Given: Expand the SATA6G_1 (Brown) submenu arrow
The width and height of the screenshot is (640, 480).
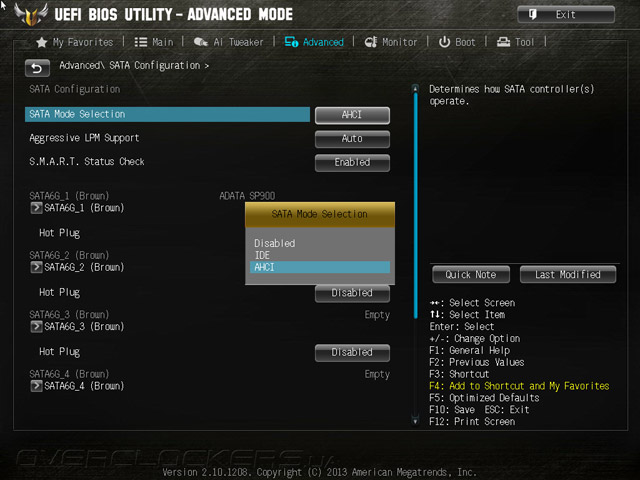Looking at the screenshot, I should click(x=36, y=208).
